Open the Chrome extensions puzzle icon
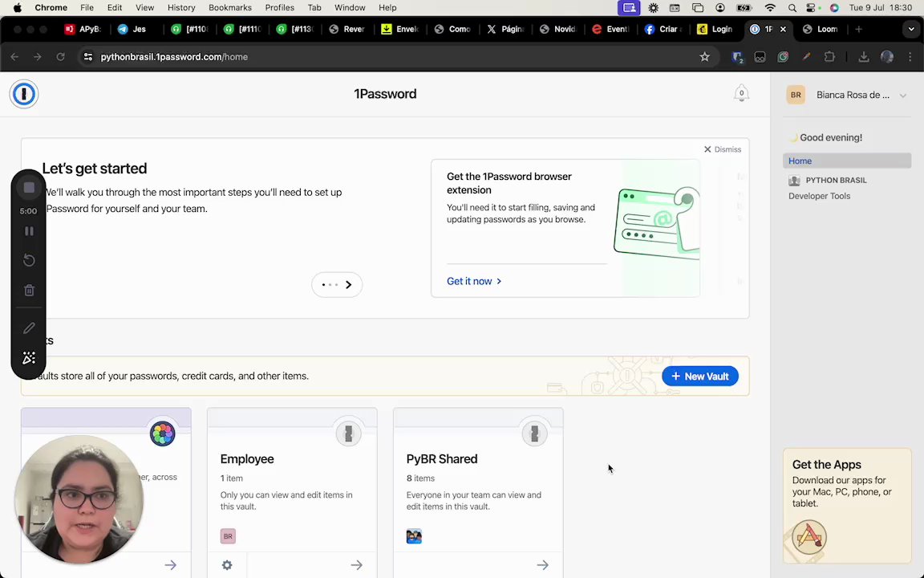The height and width of the screenshot is (578, 924). [x=829, y=57]
